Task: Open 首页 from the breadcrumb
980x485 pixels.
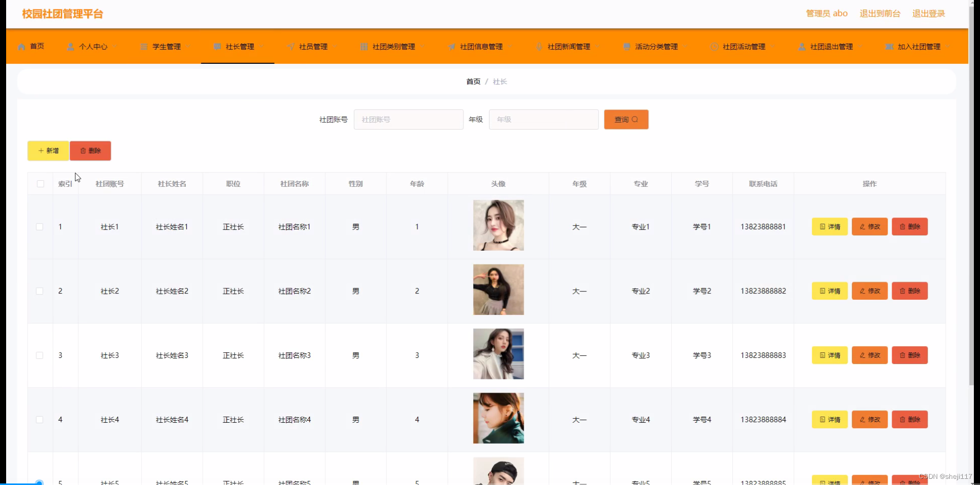Action: click(x=473, y=81)
